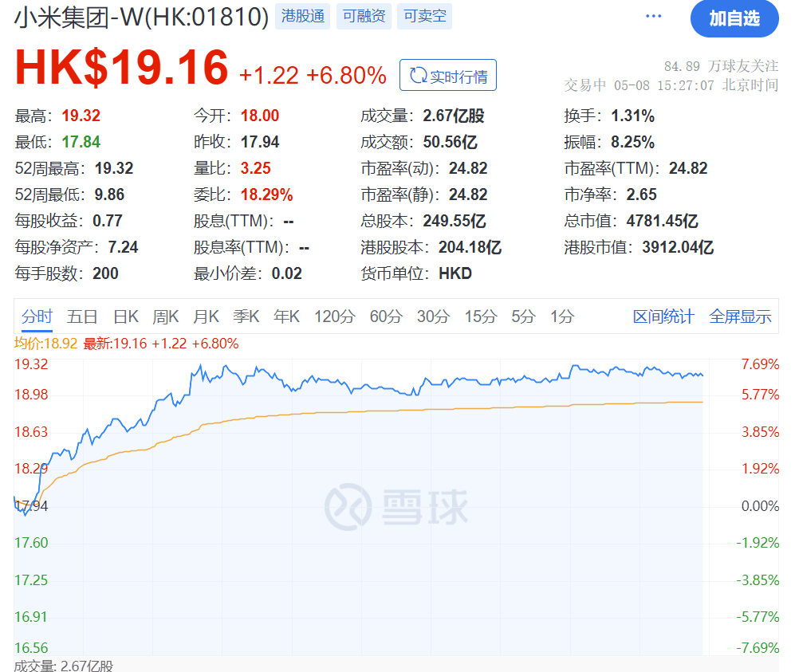Click the three-dot more options icon
This screenshot has height=672, width=795.
click(x=654, y=17)
